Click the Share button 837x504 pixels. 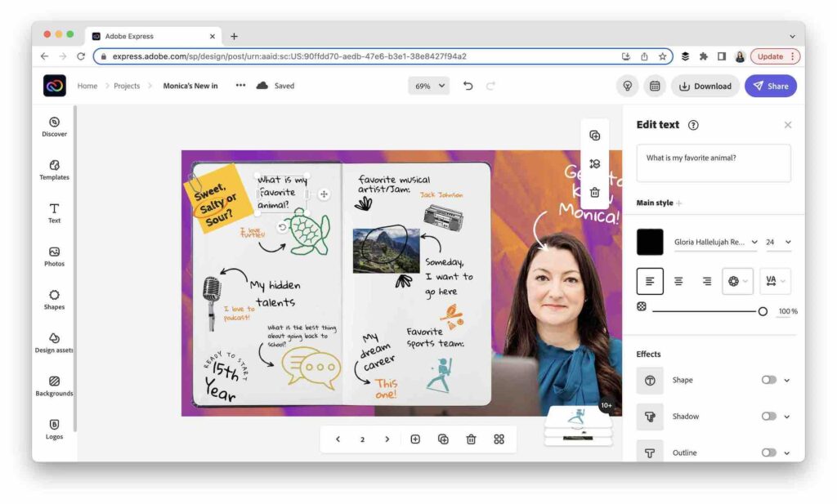[770, 86]
